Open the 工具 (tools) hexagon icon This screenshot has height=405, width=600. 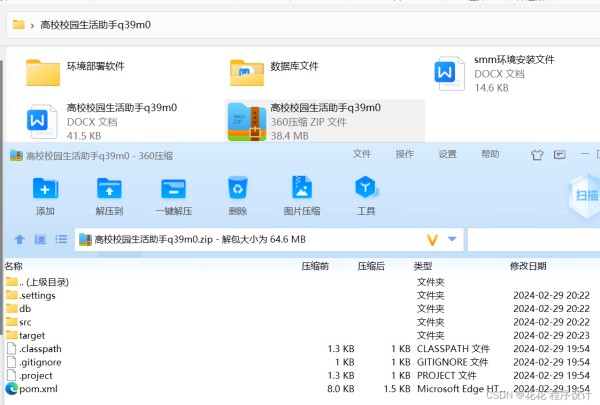point(366,187)
